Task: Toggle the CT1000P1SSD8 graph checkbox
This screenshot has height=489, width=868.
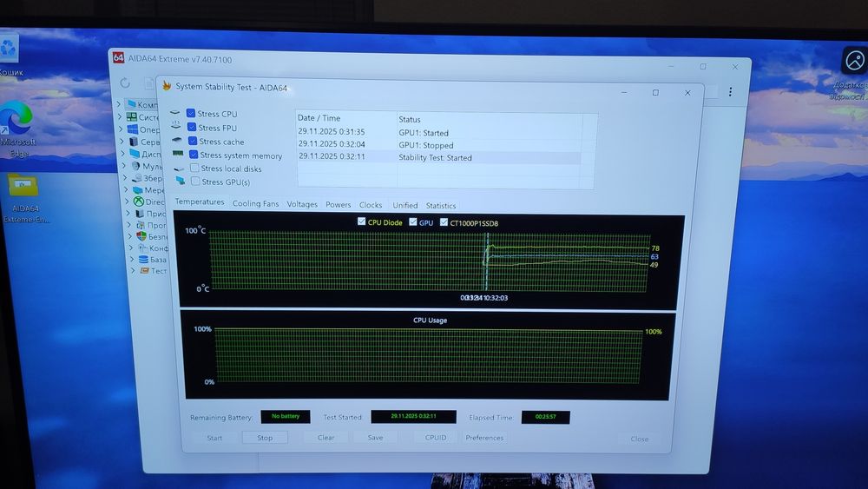Action: [444, 222]
